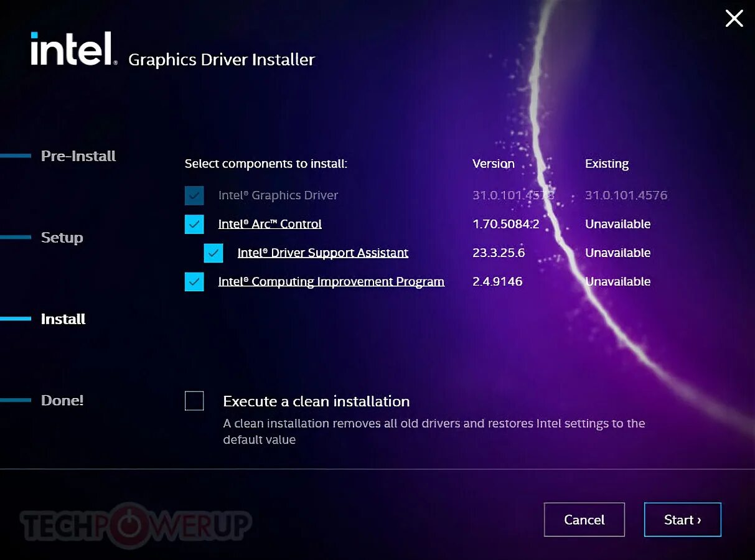Select the Done! step
The height and width of the screenshot is (560, 755).
pos(62,400)
